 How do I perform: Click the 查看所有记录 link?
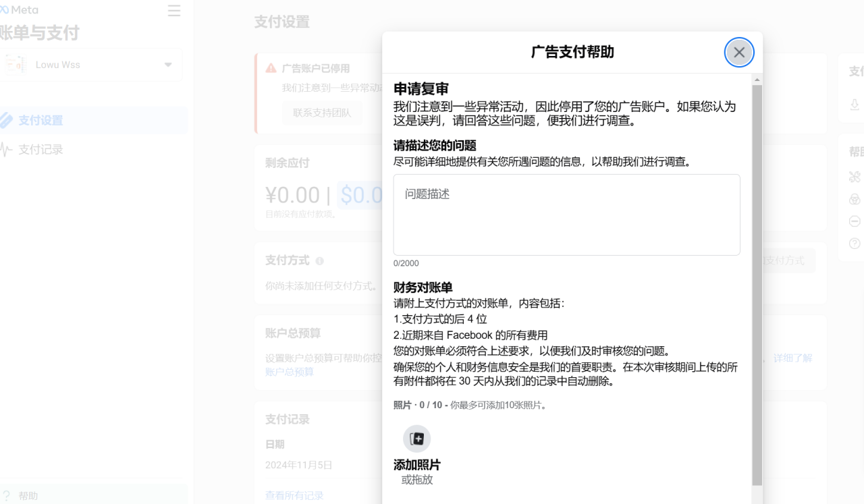click(294, 496)
